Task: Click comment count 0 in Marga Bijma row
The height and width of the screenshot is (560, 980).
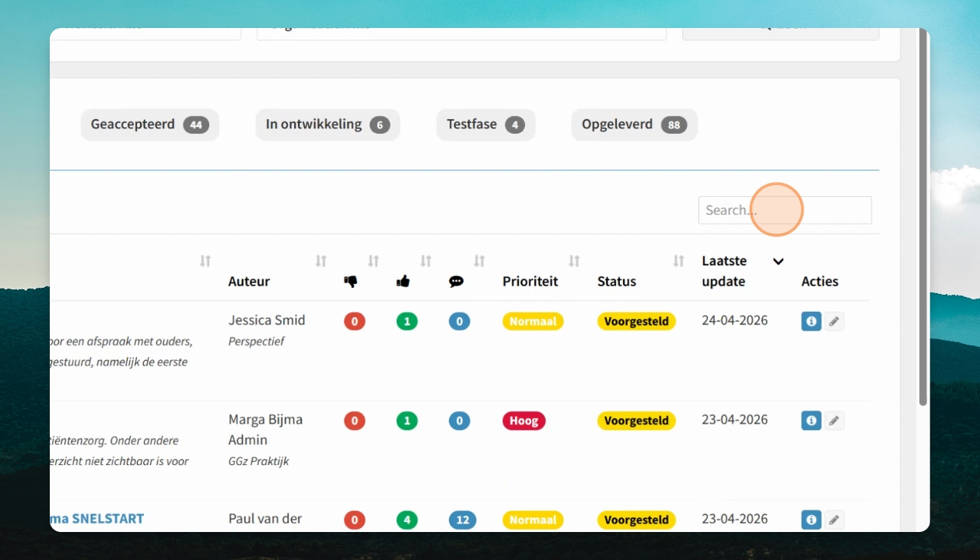Action: (x=459, y=421)
